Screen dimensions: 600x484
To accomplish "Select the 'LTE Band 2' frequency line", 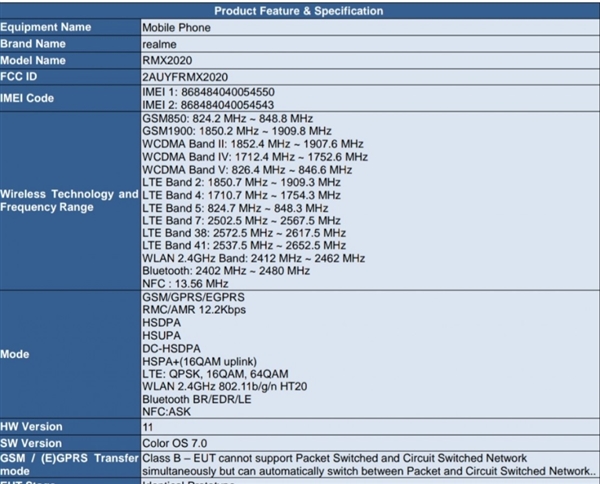I will click(x=241, y=182).
